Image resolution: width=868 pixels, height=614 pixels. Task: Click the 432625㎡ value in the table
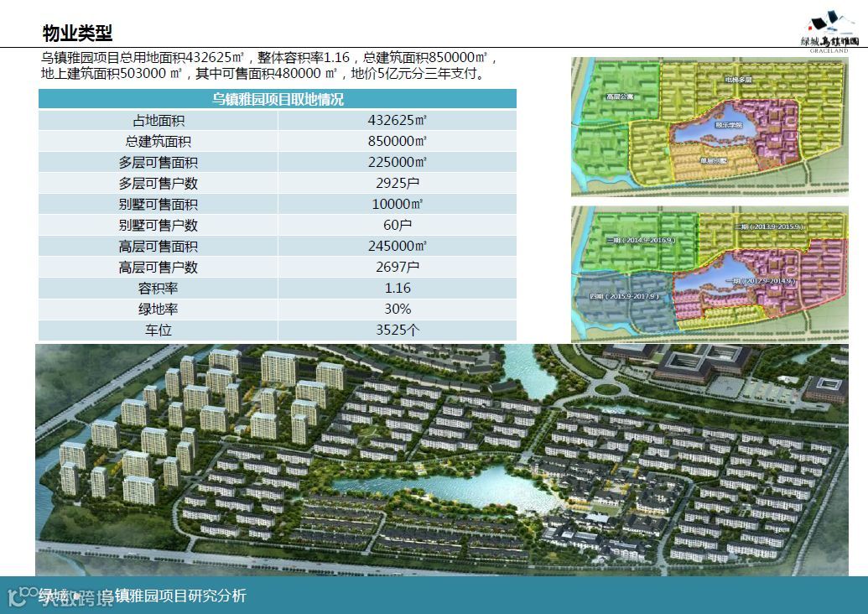pos(398,120)
